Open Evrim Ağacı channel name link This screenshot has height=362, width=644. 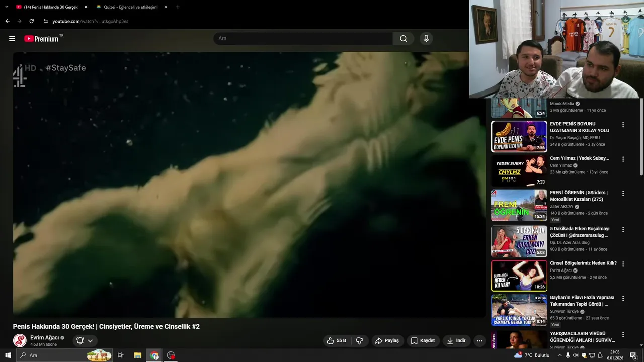[44, 338]
